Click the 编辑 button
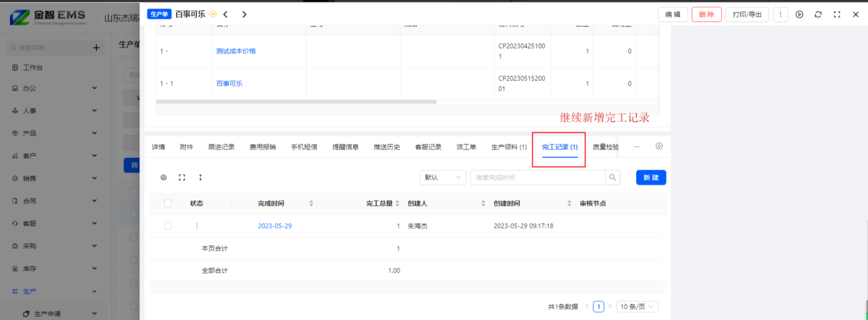 pos(672,14)
